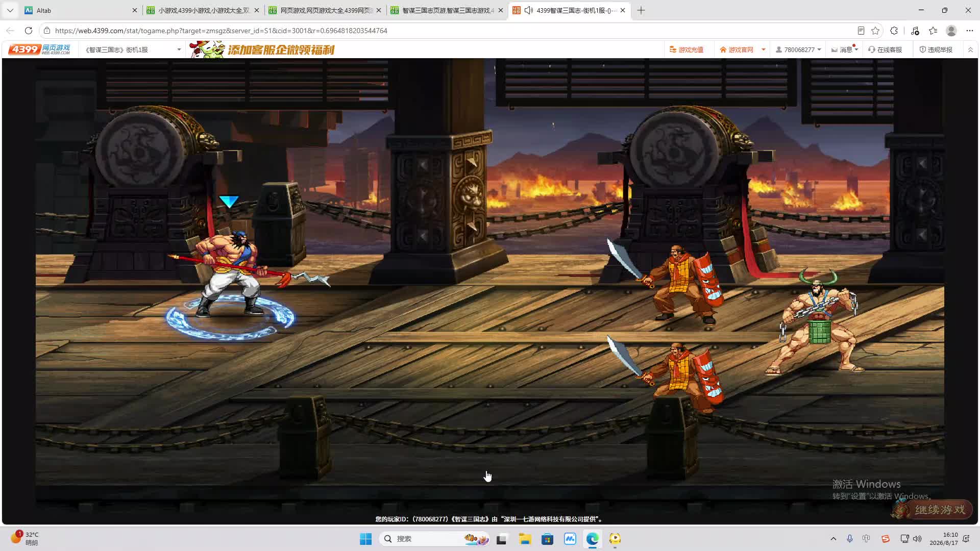Open the Sogou input tray icon
Image resolution: width=980 pixels, height=551 pixels.
click(885, 539)
